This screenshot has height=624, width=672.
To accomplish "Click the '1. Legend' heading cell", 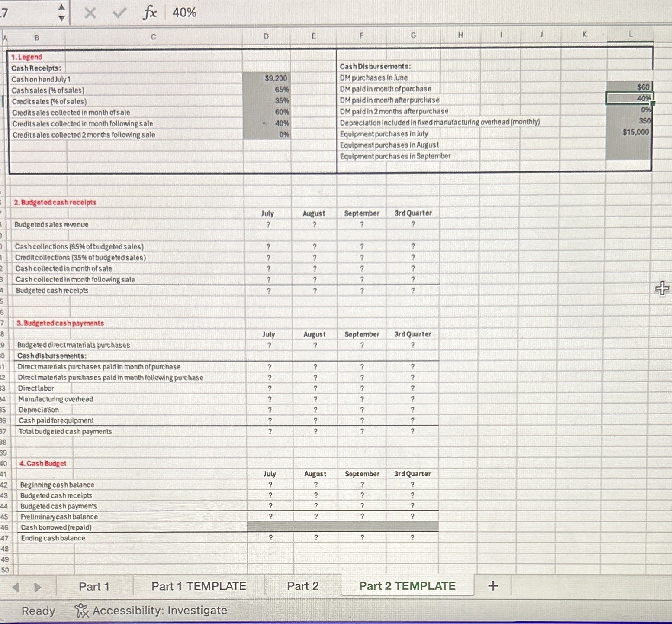I will pos(26,57).
